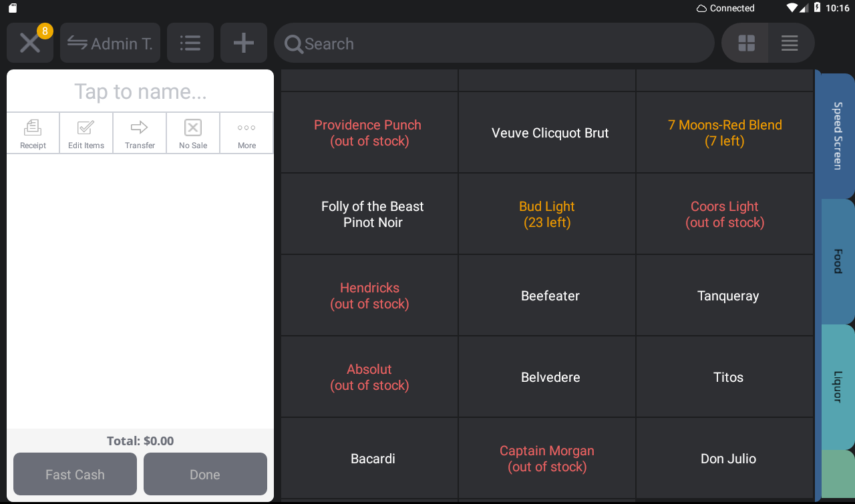
Task: Add a new tab with plus icon
Action: (x=244, y=43)
